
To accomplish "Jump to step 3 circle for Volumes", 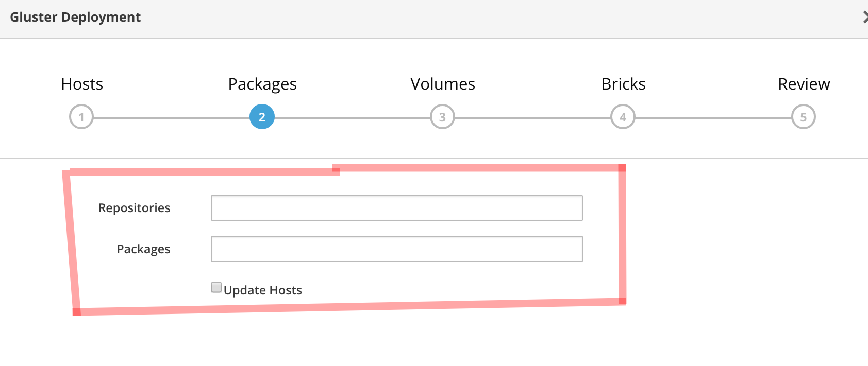I will [x=442, y=117].
